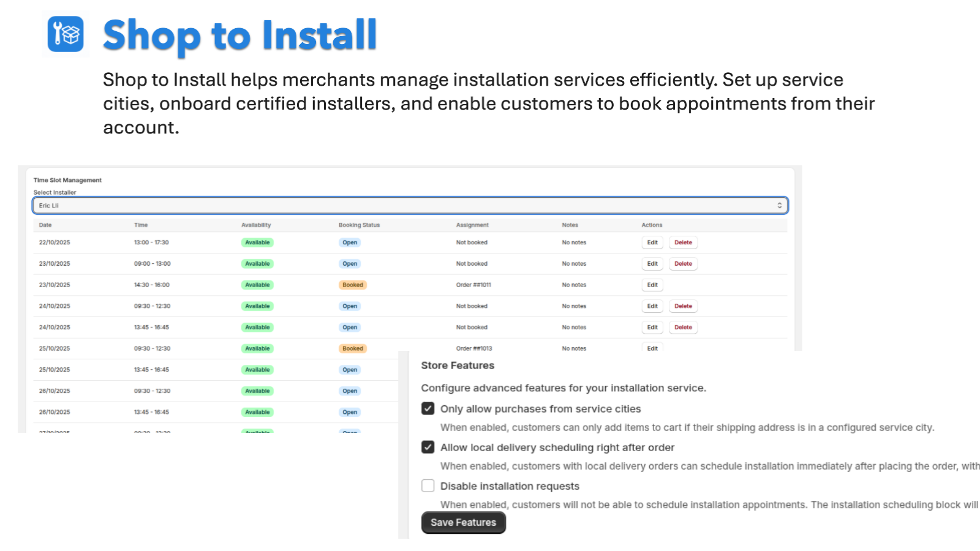Delete the 24/10/2025 13:45-16:45 slot

coord(683,327)
